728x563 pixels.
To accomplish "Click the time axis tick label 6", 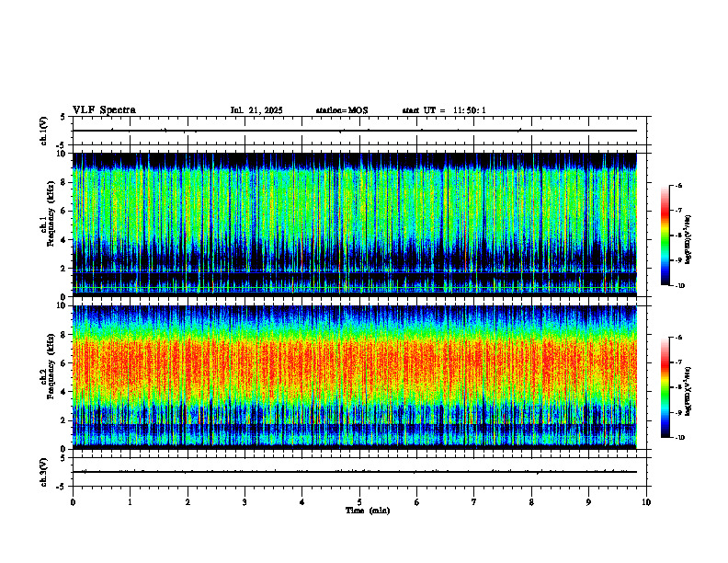I will point(417,502).
